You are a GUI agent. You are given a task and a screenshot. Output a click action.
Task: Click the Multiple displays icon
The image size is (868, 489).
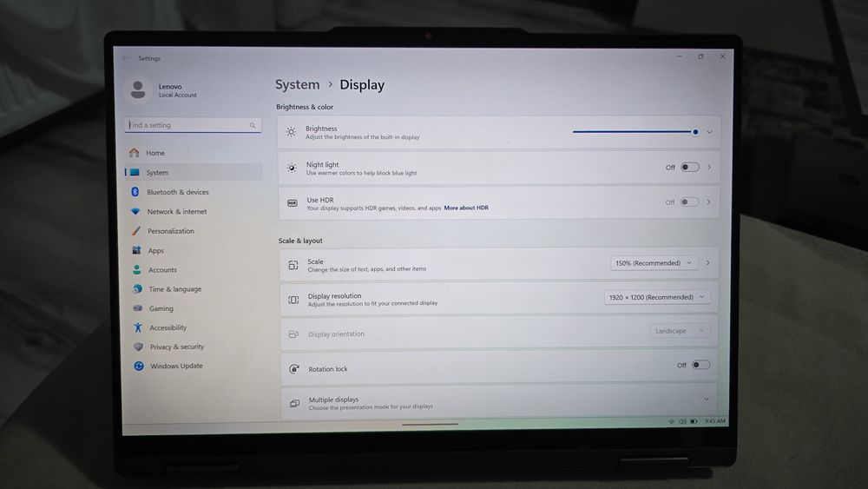click(294, 403)
